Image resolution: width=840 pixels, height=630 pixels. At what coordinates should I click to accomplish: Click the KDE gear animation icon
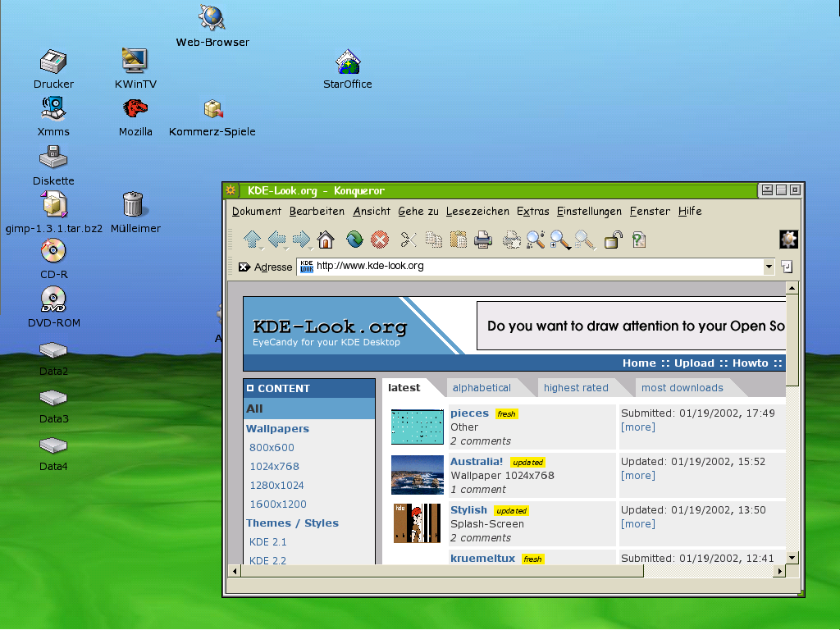(788, 240)
